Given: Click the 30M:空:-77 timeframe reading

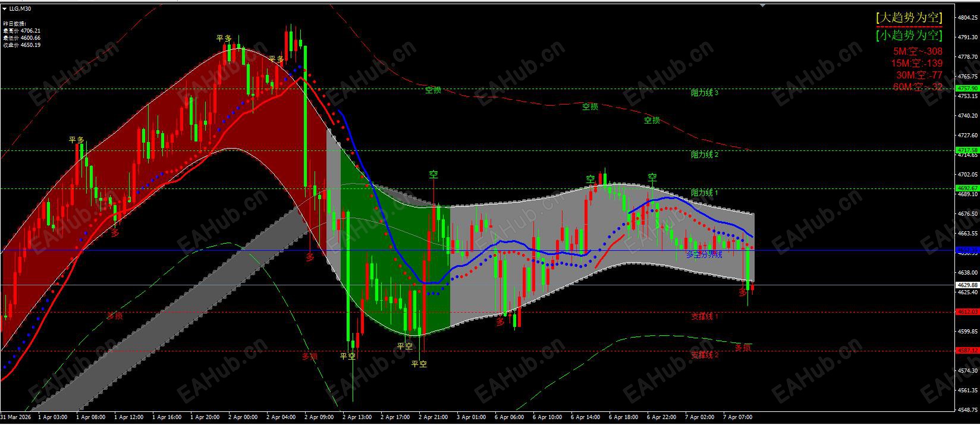Looking at the screenshot, I should pos(919,75).
